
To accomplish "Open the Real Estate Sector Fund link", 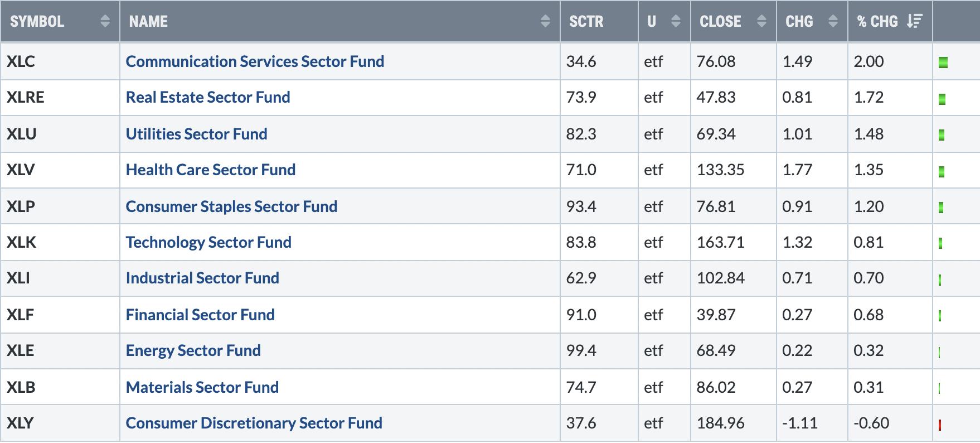I will 208,97.
